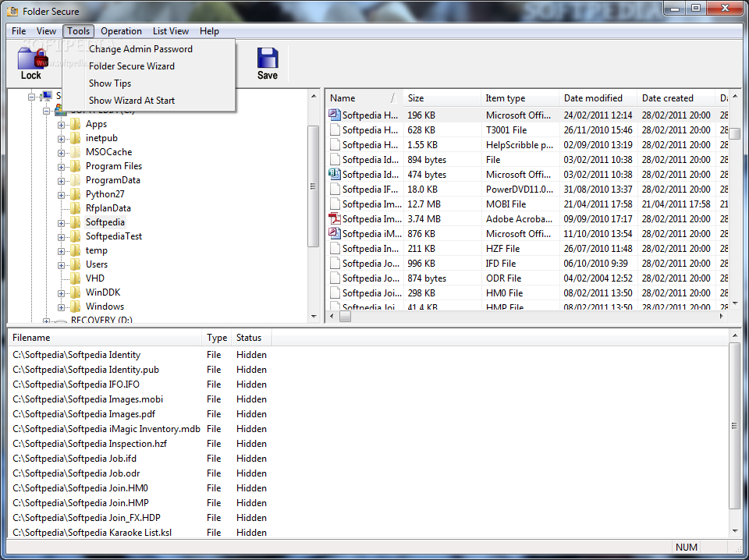Click the Status column header in bottom list
Viewport: 749px width, 560px height.
(251, 338)
